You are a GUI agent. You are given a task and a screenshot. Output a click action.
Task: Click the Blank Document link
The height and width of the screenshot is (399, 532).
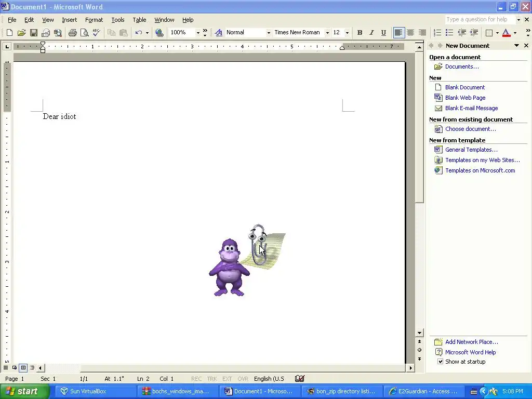coord(465,87)
